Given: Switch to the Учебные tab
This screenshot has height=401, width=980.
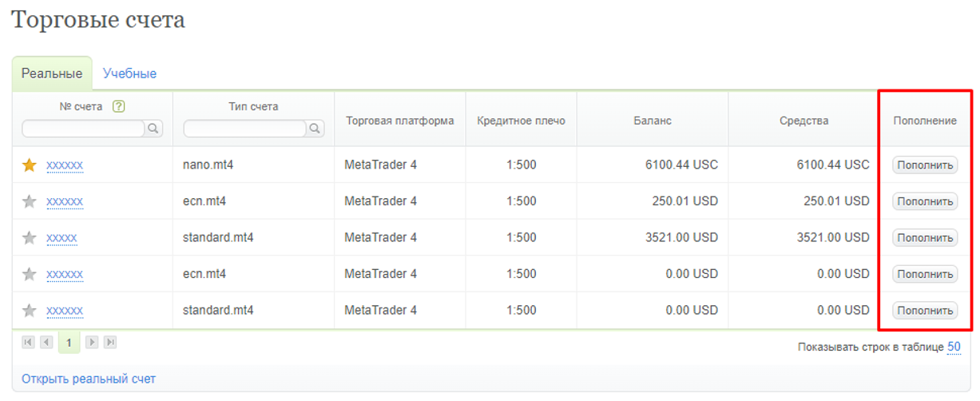Looking at the screenshot, I should [129, 73].
